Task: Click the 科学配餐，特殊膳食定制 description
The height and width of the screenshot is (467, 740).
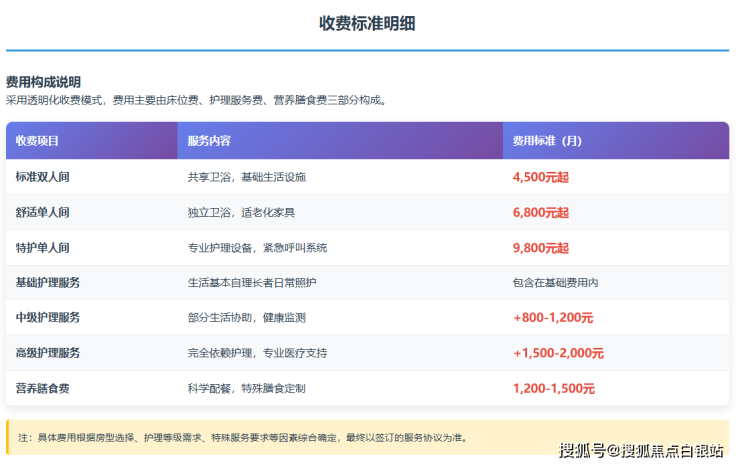Action: tap(246, 388)
